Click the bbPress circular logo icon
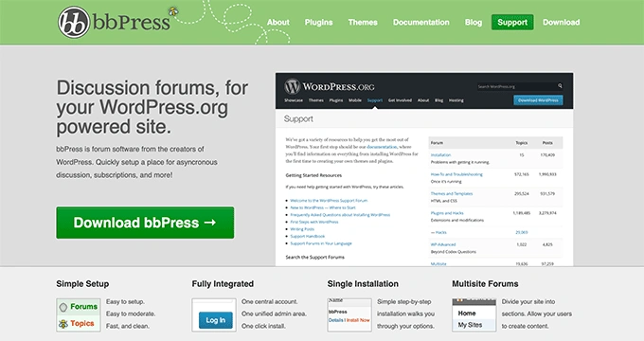The image size is (644, 341). (x=74, y=22)
